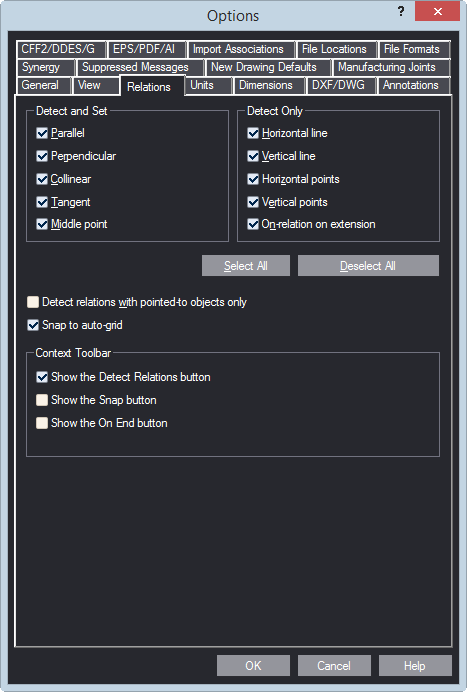This screenshot has width=467, height=692.
Task: Select the File Locations tab
Action: pos(337,49)
